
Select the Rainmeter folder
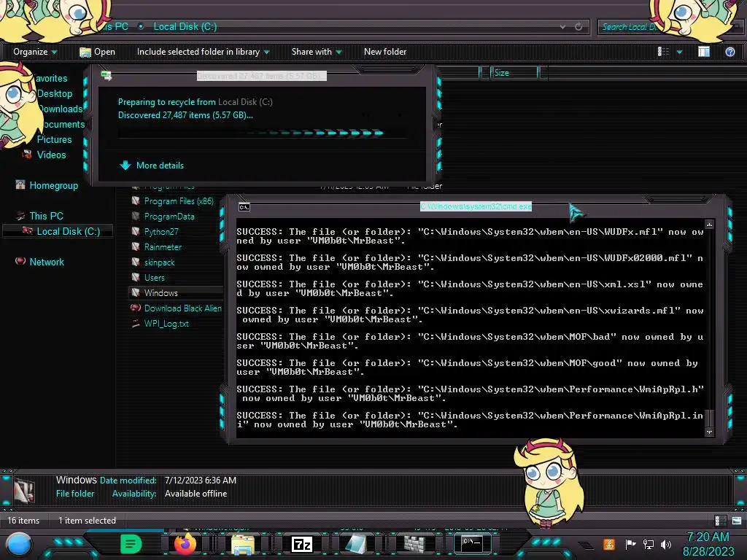pos(163,246)
